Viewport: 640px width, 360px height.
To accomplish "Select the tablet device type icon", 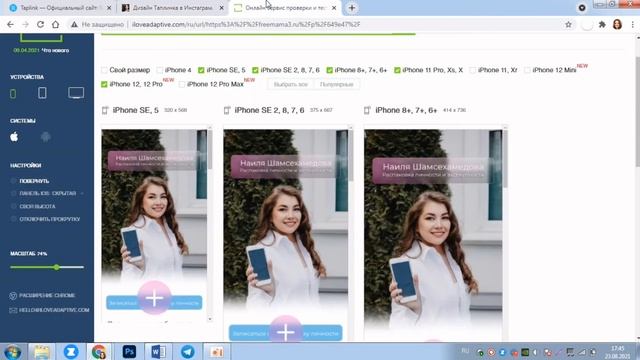I will click(42, 93).
